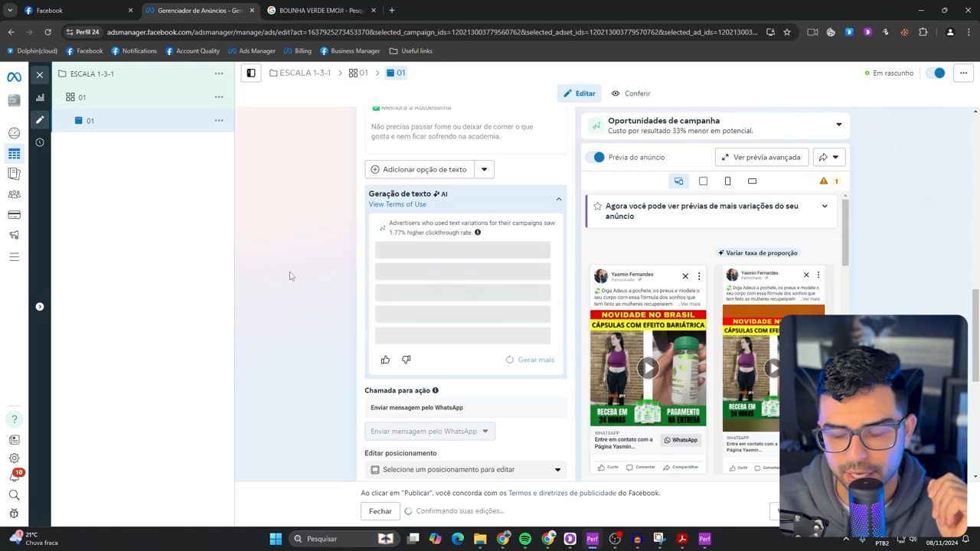The width and height of the screenshot is (980, 551).
Task: Select ESCALA 1-3-1 campaign in tree
Action: coord(92,73)
